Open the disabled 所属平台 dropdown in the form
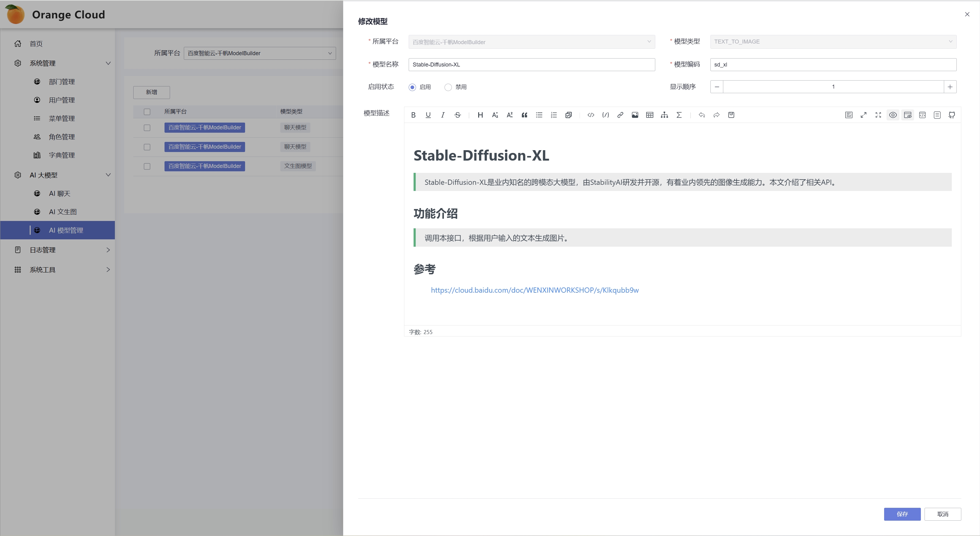This screenshot has width=980, height=536. pos(532,42)
